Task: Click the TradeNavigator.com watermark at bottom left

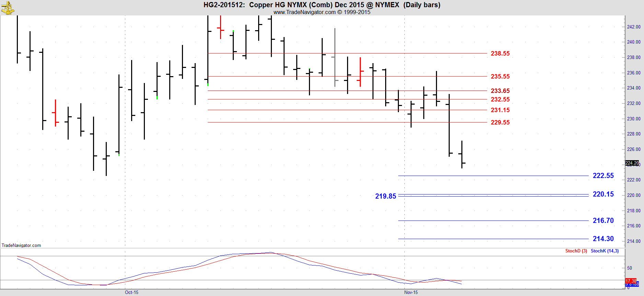Action: pyautogui.click(x=21, y=245)
